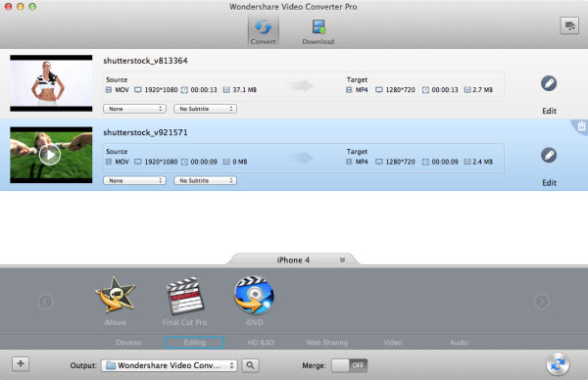The height and width of the screenshot is (380, 588).
Task: Add files with the plus button
Action: (21, 363)
